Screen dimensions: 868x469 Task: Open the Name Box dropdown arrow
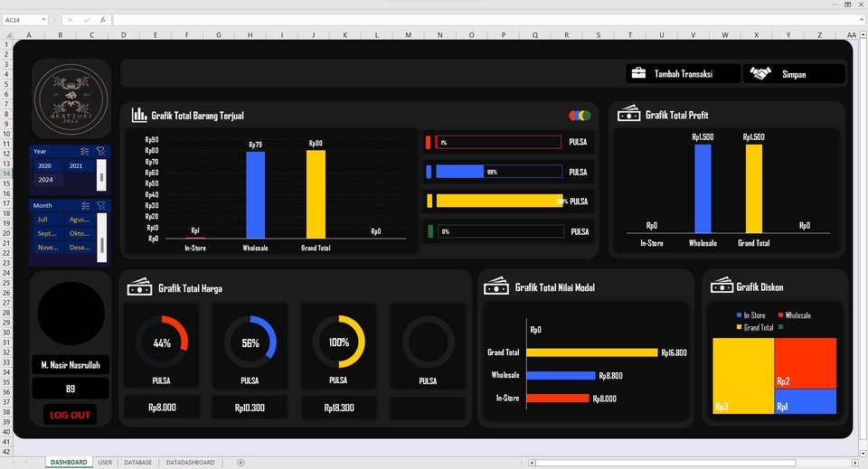tap(43, 20)
